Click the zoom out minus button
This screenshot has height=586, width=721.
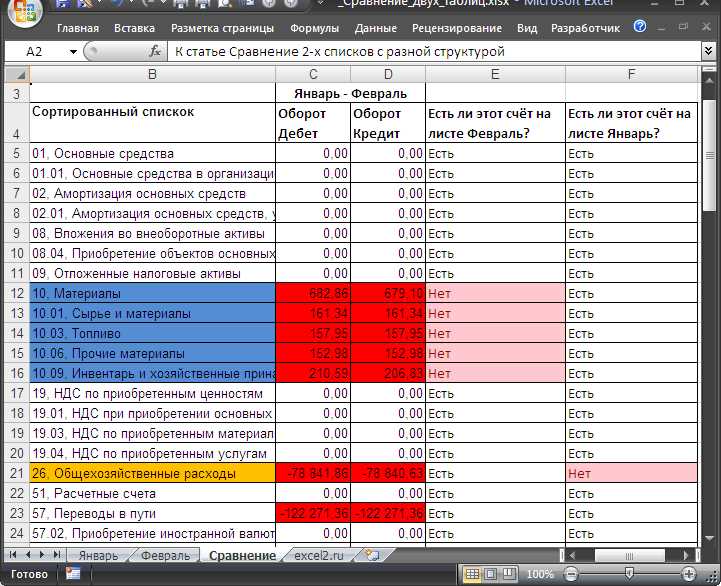coord(571,574)
